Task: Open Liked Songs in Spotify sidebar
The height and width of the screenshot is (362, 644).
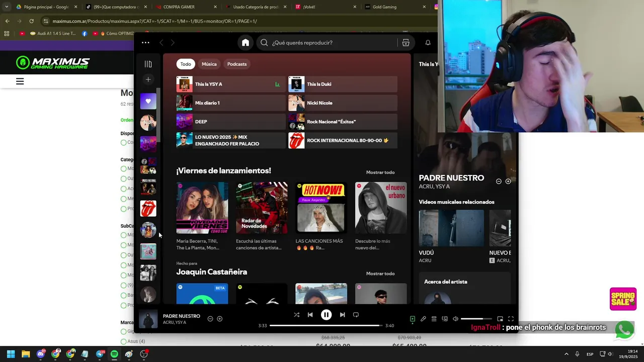Action: click(x=148, y=101)
